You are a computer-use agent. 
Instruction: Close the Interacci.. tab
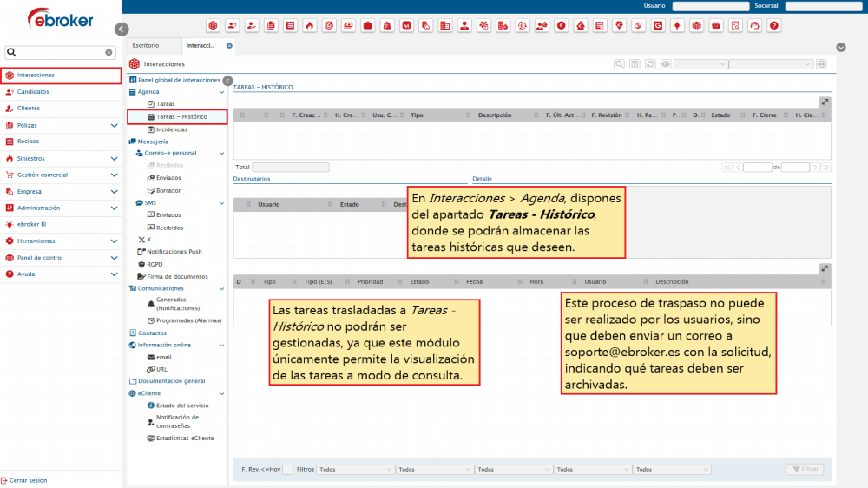click(229, 45)
